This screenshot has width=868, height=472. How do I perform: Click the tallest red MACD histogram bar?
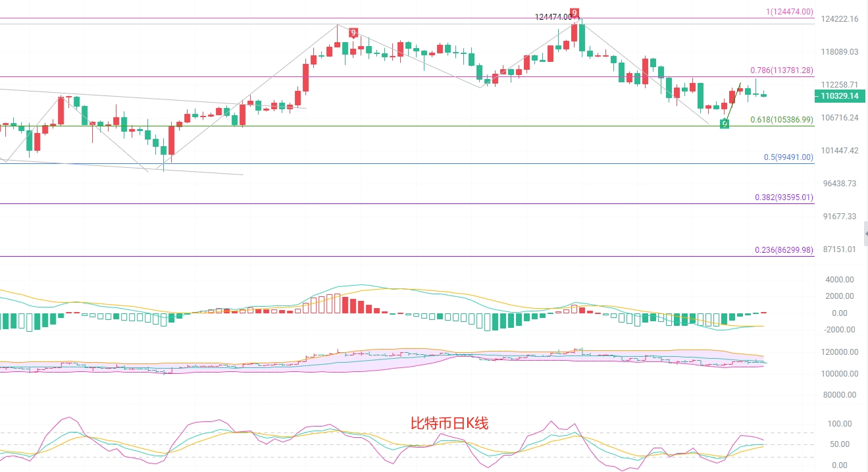click(338, 303)
